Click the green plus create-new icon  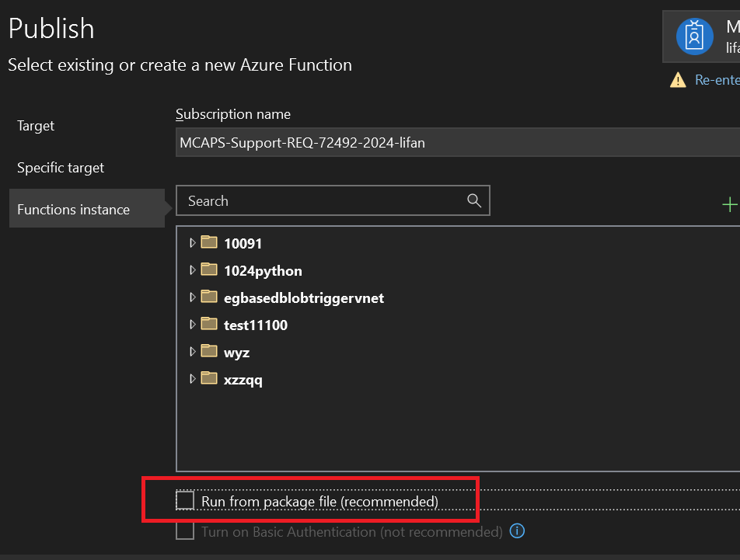[x=729, y=204]
